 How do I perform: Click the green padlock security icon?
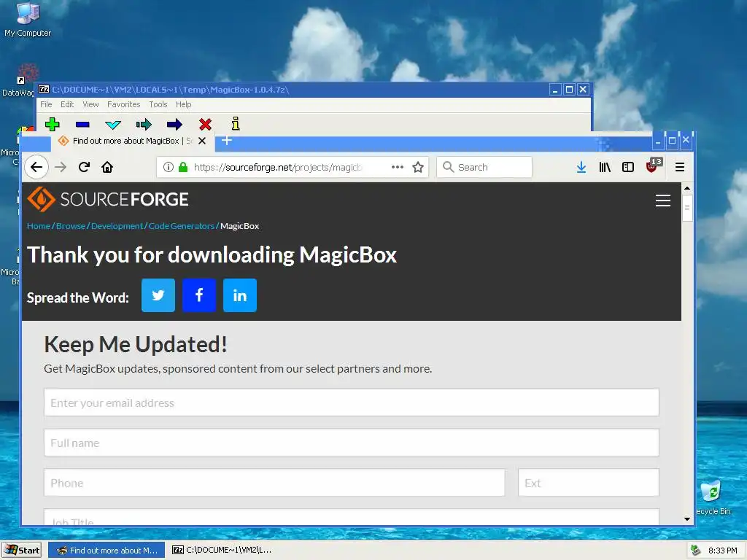(183, 167)
